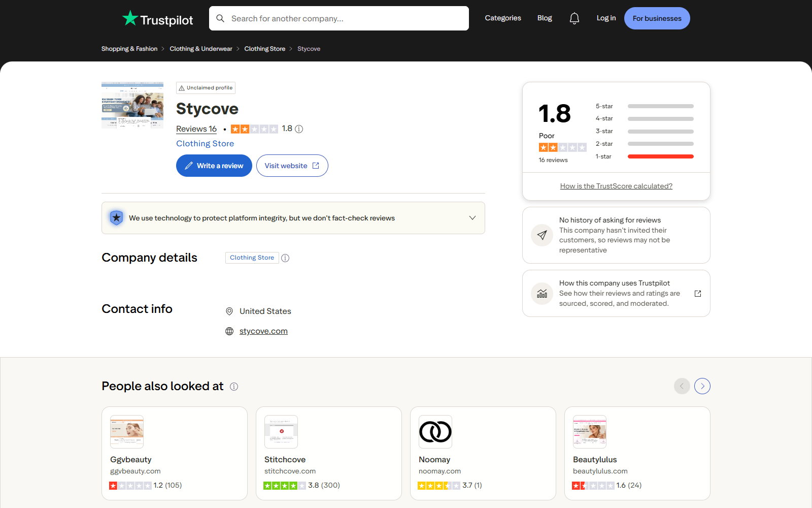Open 'How this company uses Trustpilot' card

pos(616,294)
